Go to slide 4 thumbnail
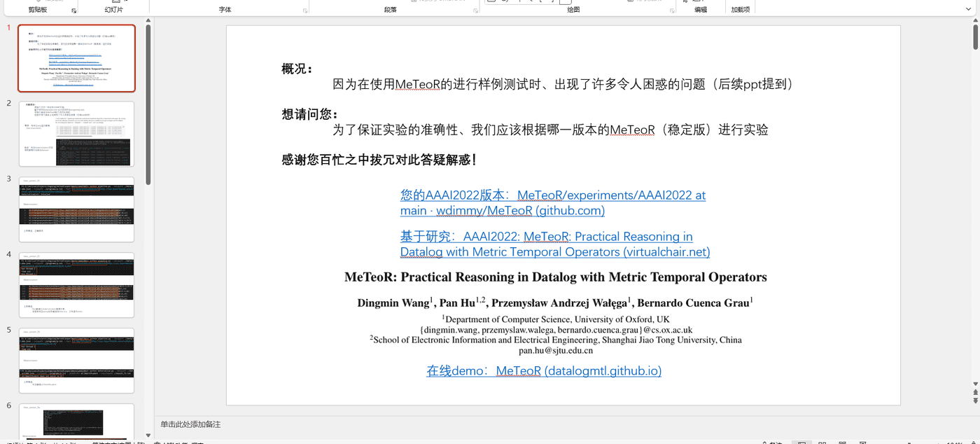980x444 pixels. (x=76, y=285)
